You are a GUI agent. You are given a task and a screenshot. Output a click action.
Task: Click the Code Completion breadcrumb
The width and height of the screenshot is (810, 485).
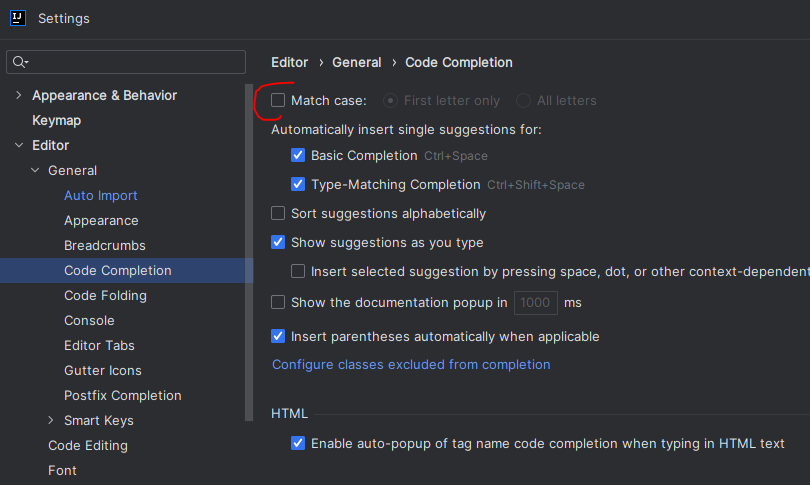point(459,62)
